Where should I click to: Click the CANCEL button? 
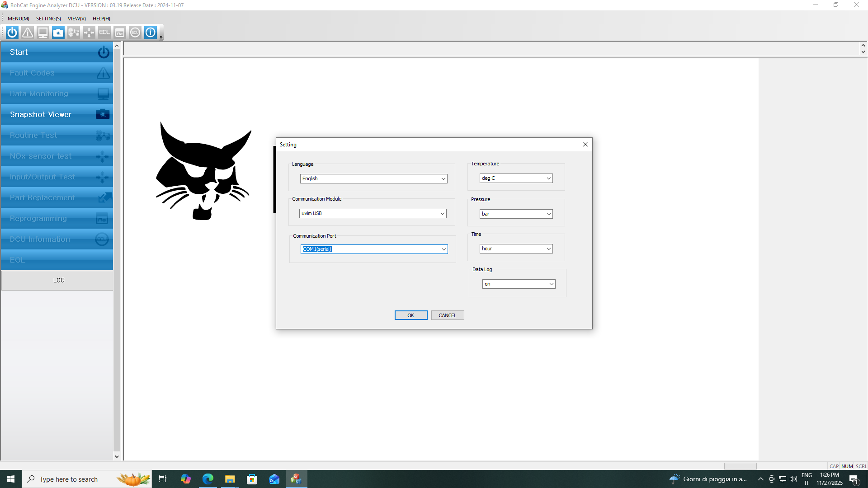[x=447, y=315]
